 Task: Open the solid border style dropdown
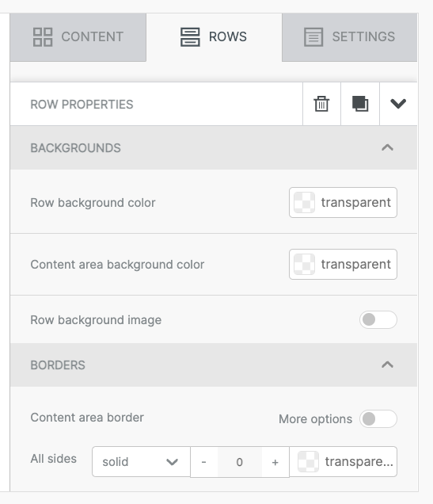[x=141, y=461]
